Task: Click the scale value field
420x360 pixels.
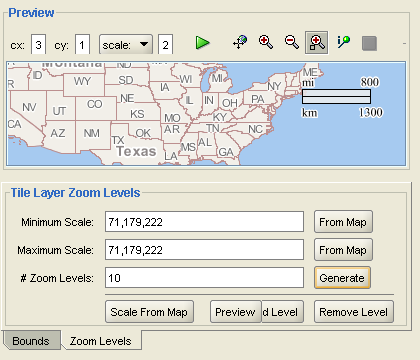Action: point(165,44)
